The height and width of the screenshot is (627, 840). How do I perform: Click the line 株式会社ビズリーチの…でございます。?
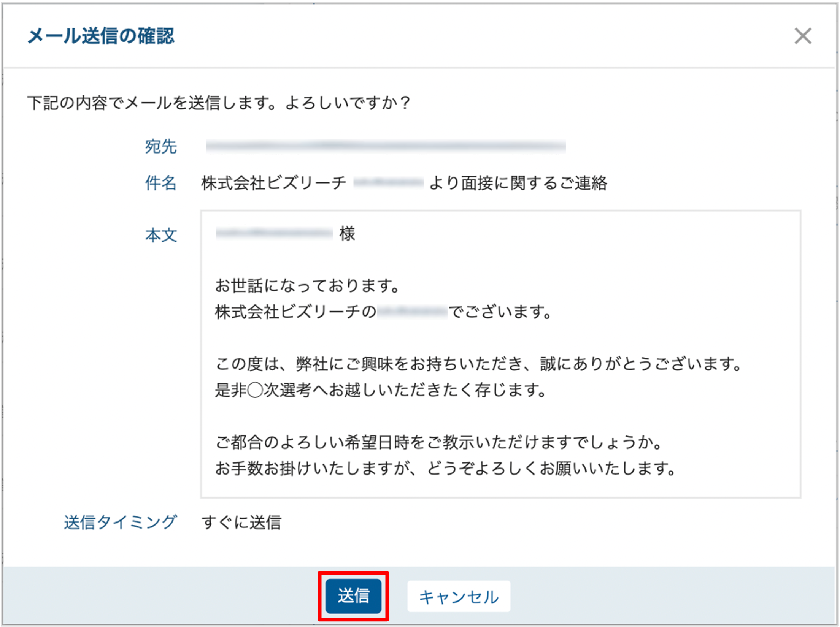click(384, 312)
